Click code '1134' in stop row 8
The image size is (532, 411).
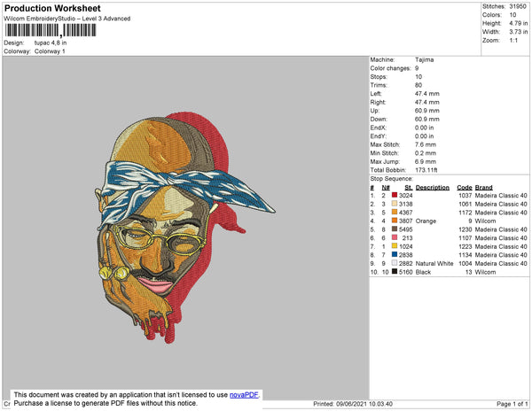click(x=465, y=255)
